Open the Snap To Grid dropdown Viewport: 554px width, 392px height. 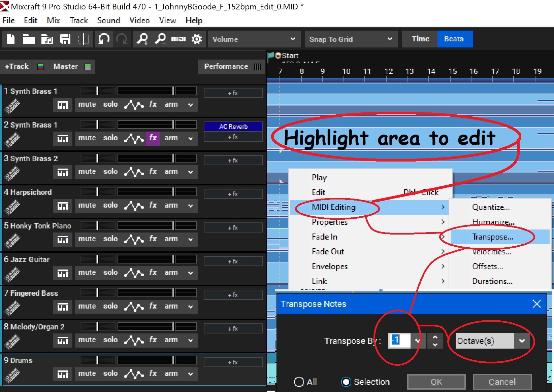pyautogui.click(x=351, y=39)
